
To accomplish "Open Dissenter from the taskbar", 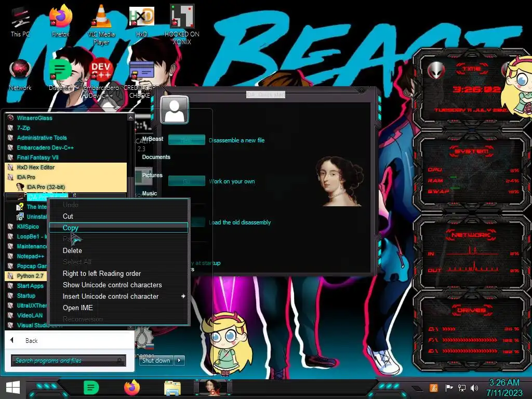I will (x=91, y=388).
